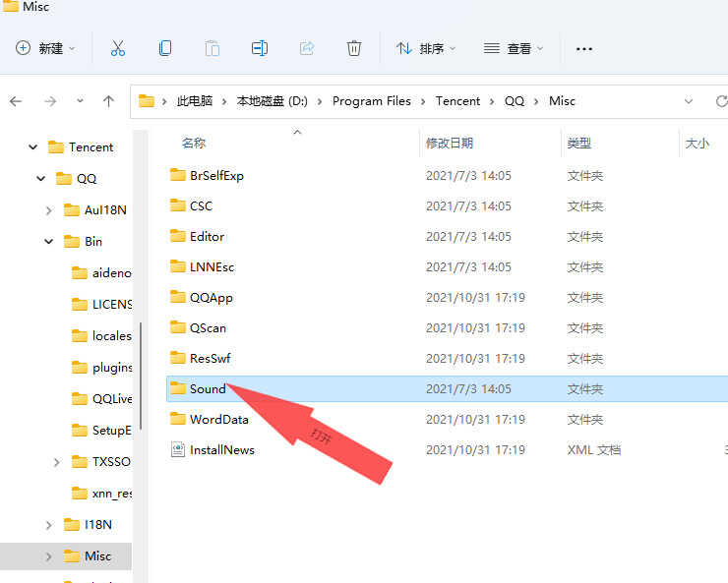This screenshot has width=728, height=583.
Task: Click the Cut scissors icon
Action: (x=117, y=48)
